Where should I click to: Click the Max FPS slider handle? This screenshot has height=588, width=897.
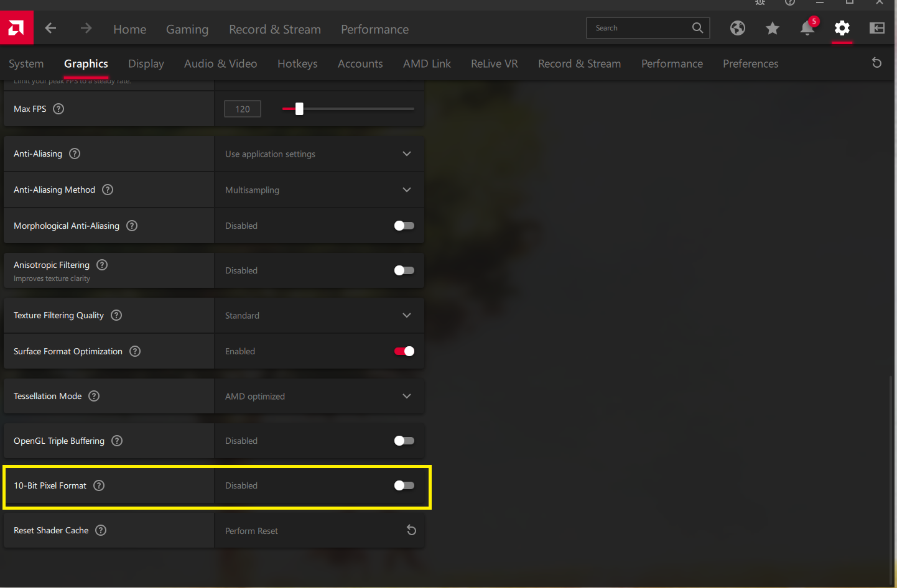pyautogui.click(x=299, y=109)
